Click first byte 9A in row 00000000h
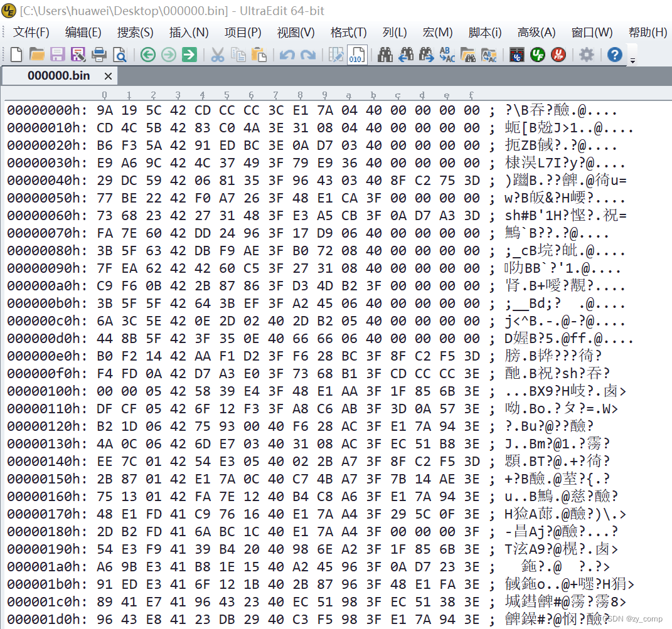The width and height of the screenshot is (672, 629). coord(105,110)
